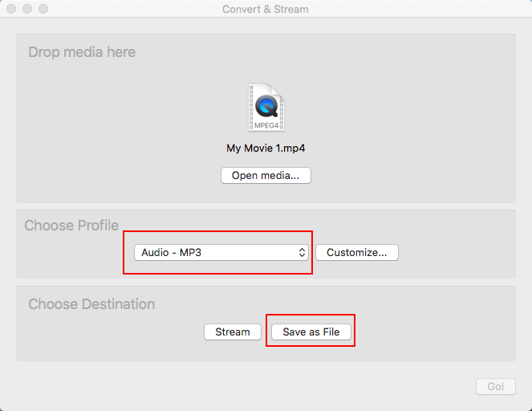Open Customize... profile settings
The width and height of the screenshot is (532, 411).
point(356,252)
